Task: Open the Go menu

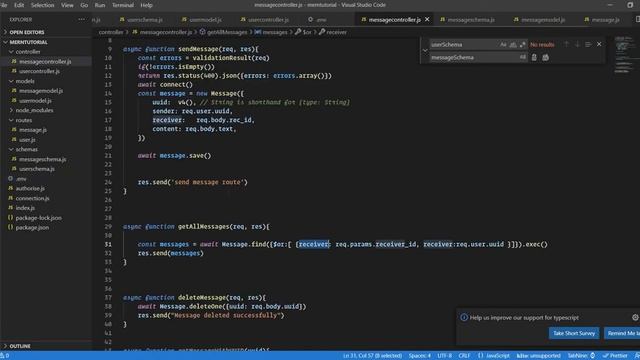Action: point(84,5)
